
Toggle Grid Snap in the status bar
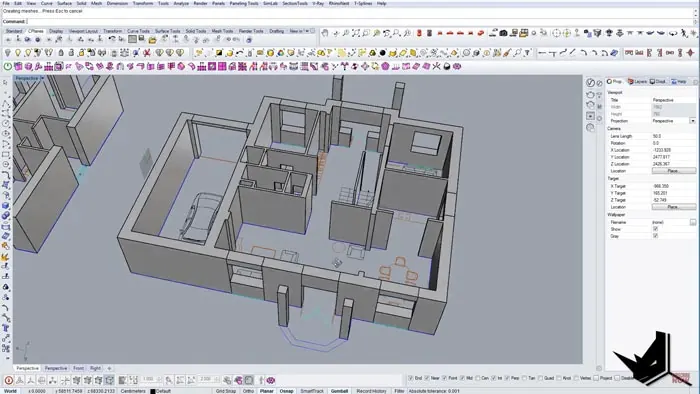click(226, 391)
